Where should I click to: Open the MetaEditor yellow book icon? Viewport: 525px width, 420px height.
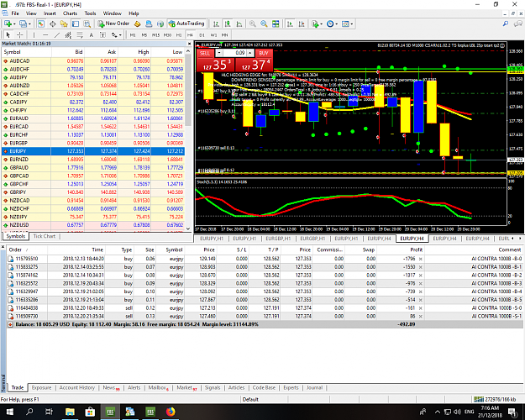[137, 24]
